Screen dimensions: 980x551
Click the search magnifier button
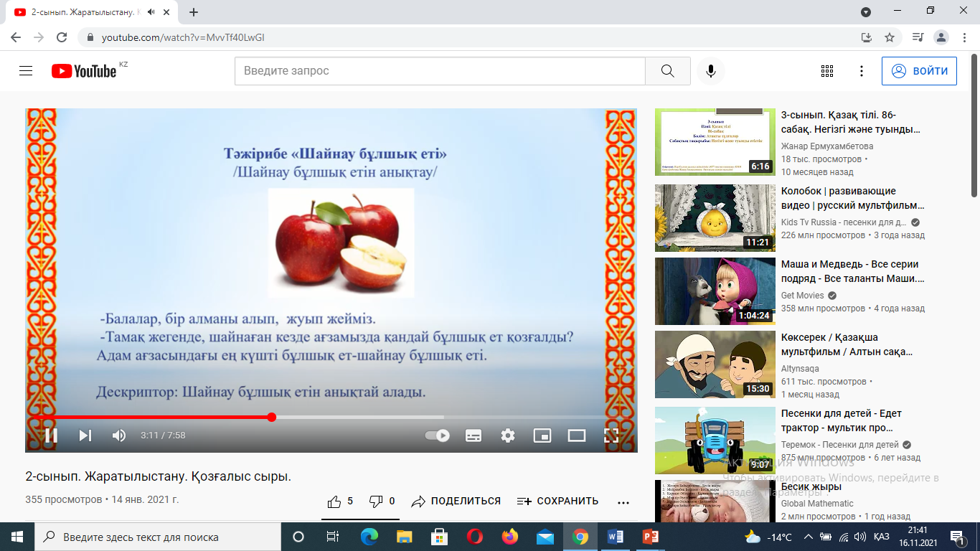coord(668,71)
